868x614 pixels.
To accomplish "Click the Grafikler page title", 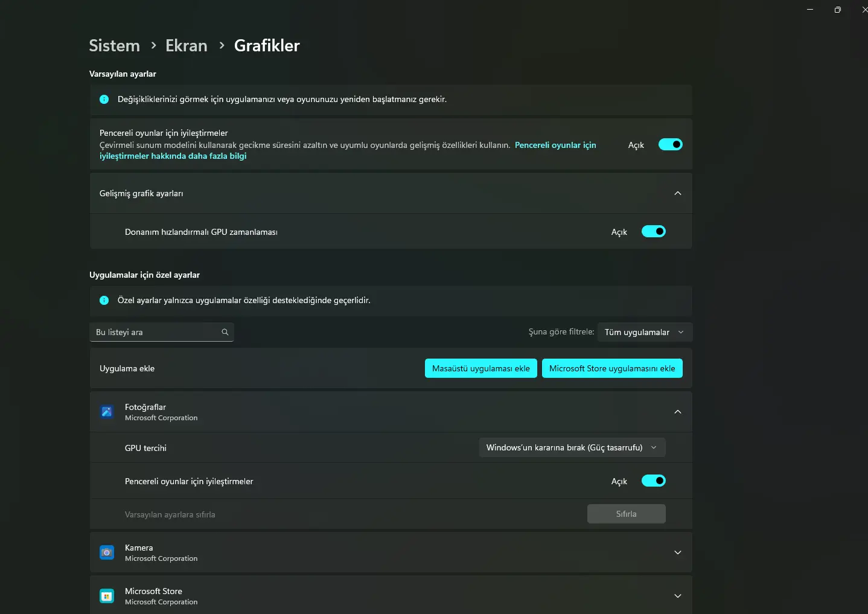I will point(267,45).
